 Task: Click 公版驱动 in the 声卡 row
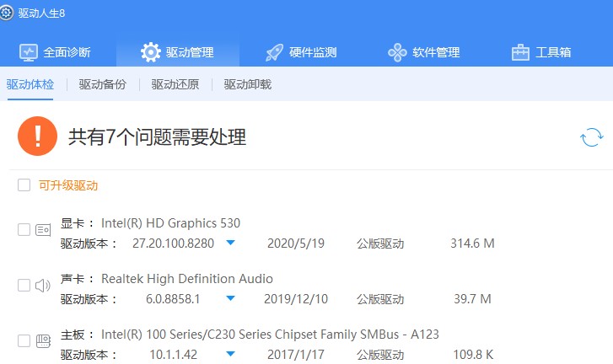click(380, 299)
